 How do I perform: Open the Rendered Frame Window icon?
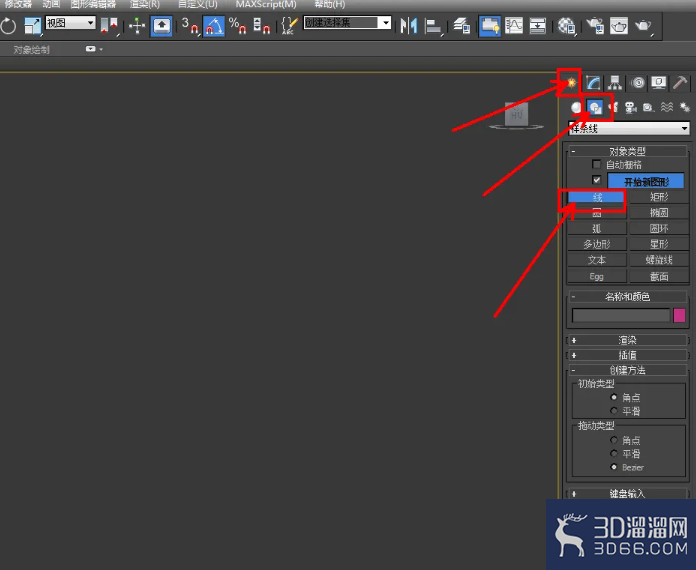(x=619, y=26)
